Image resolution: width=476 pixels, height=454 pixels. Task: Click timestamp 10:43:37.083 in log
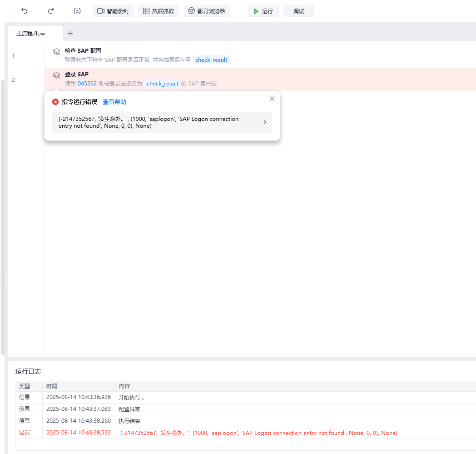[78, 409]
